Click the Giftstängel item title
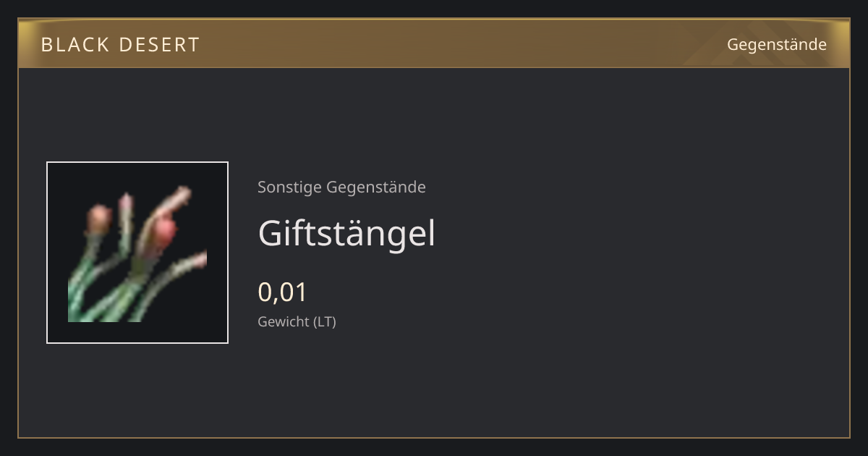 [x=346, y=233]
